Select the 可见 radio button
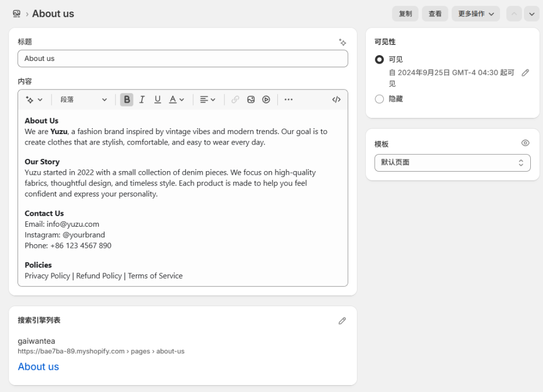543x392 pixels. [x=379, y=59]
